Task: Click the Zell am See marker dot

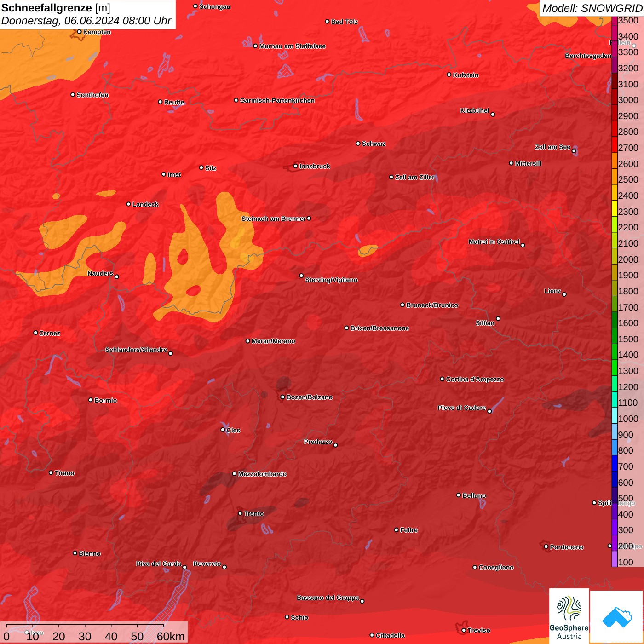Action: [x=574, y=150]
